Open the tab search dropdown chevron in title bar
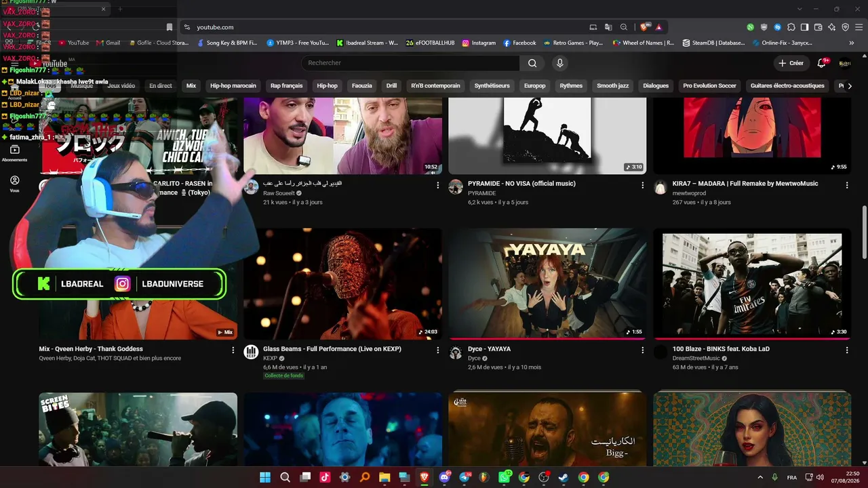Image resolution: width=868 pixels, height=488 pixels. click(800, 9)
